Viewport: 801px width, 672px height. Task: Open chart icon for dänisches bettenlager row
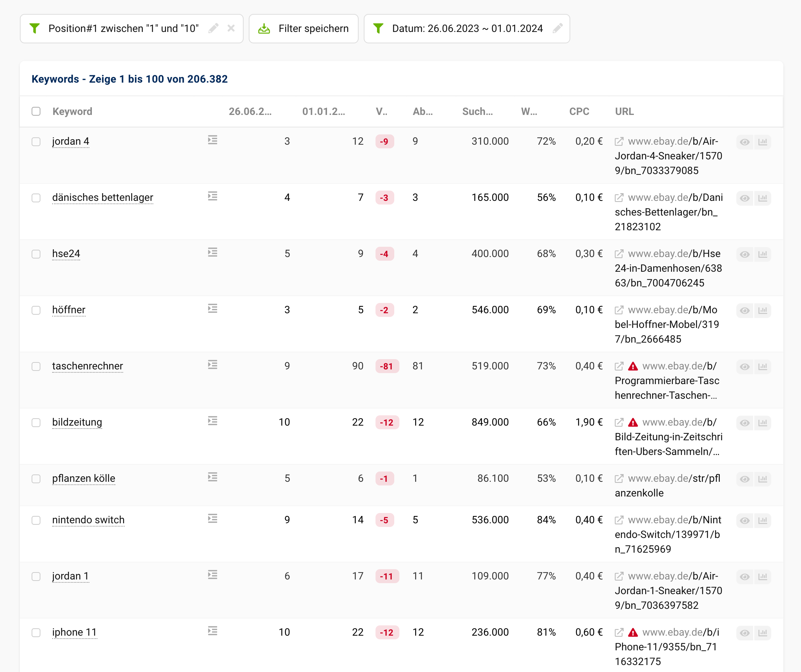pos(762,198)
